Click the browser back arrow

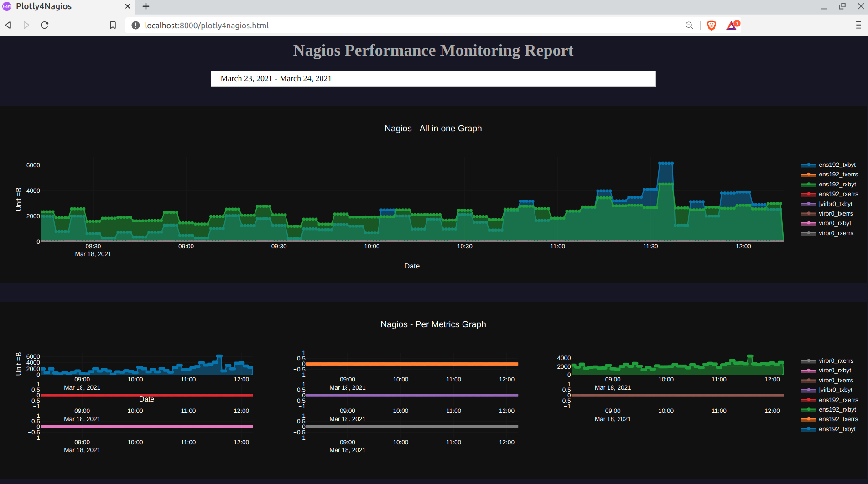(8, 25)
